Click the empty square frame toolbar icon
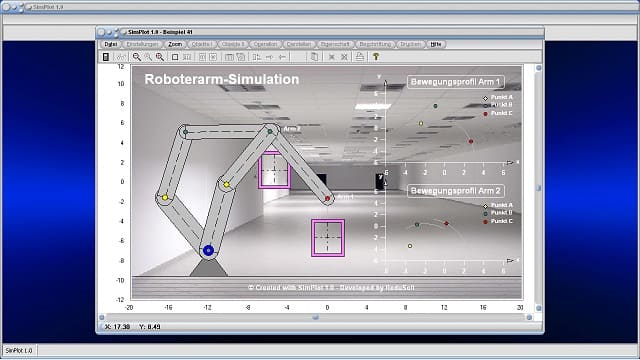640x360 pixels. 175,57
